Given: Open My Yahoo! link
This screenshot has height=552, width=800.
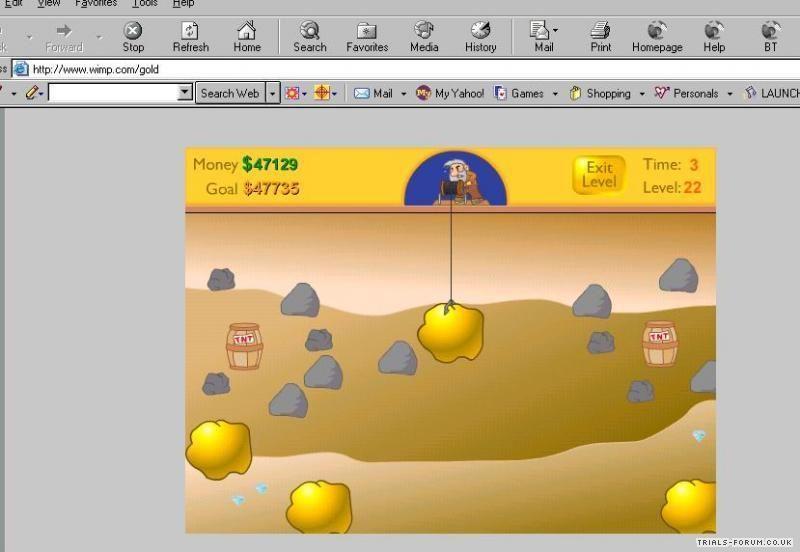Looking at the screenshot, I should pos(450,93).
